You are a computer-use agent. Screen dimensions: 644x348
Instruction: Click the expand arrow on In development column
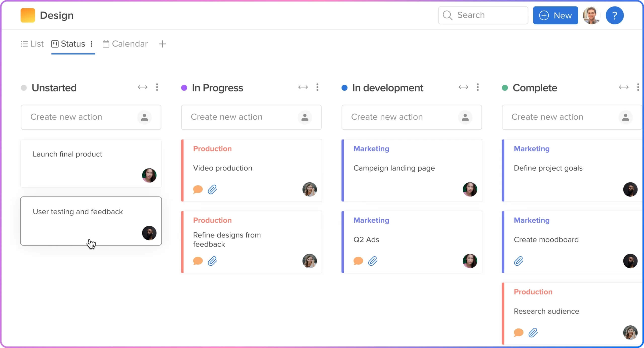[463, 87]
